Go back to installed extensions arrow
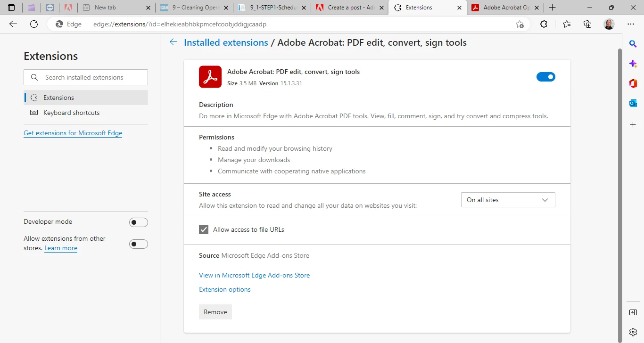Viewport: 644px width, 343px height. 173,42
